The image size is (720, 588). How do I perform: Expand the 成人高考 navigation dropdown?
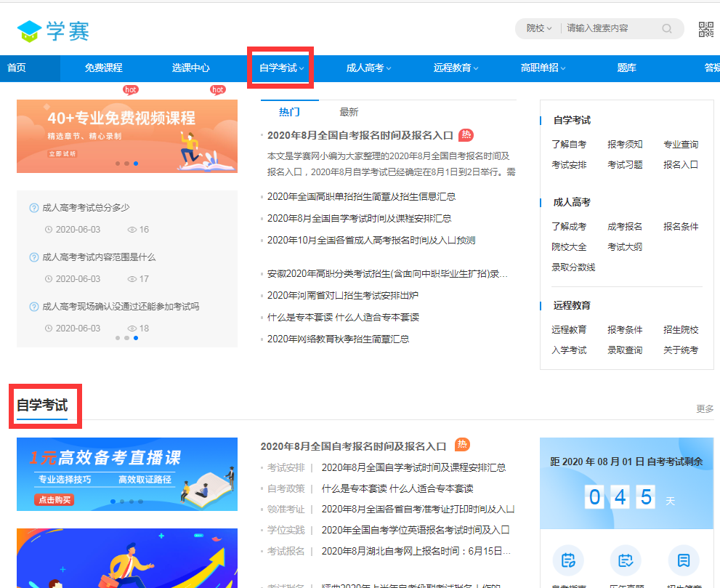pyautogui.click(x=369, y=68)
